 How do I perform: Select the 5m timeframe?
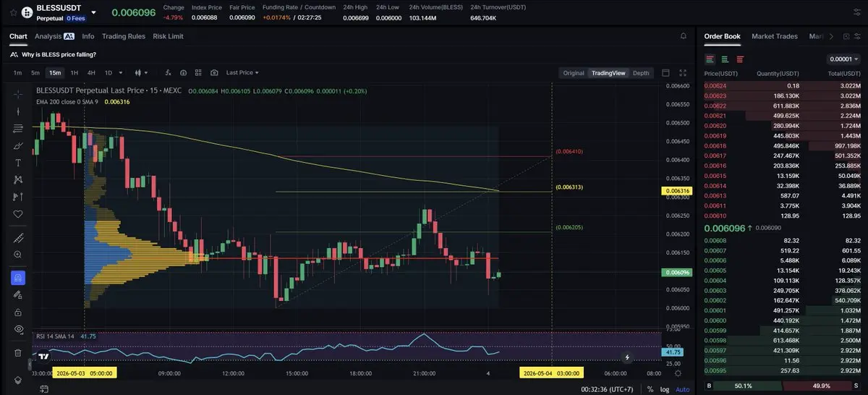(35, 72)
